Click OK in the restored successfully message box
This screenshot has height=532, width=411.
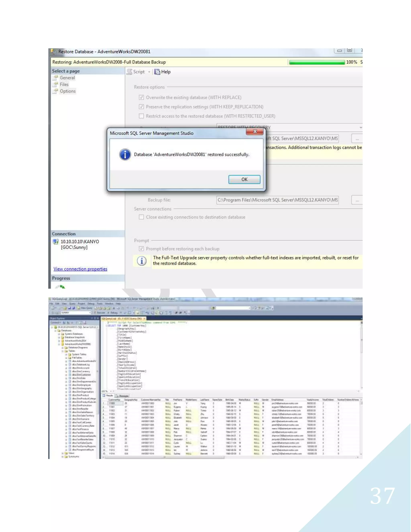[x=244, y=179]
